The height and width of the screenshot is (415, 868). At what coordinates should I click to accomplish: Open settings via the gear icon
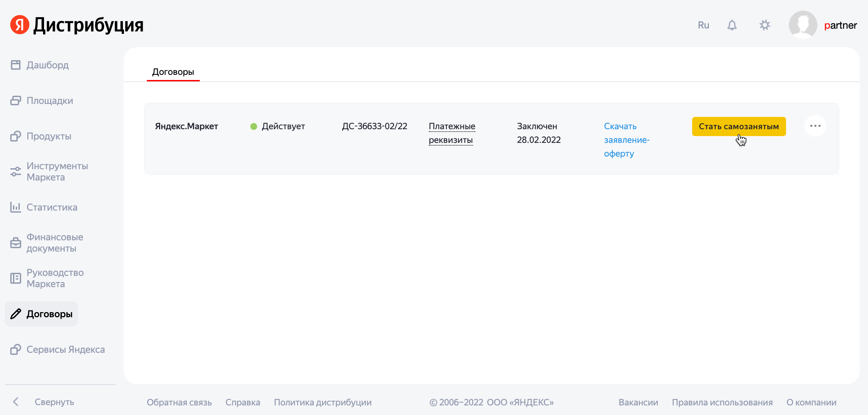[765, 25]
